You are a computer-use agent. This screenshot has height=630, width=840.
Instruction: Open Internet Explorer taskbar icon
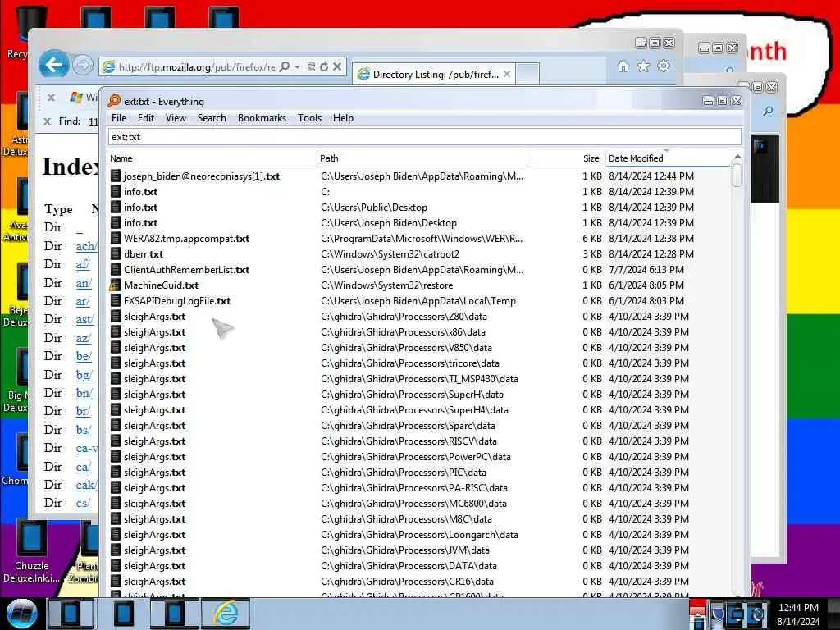coord(226,614)
